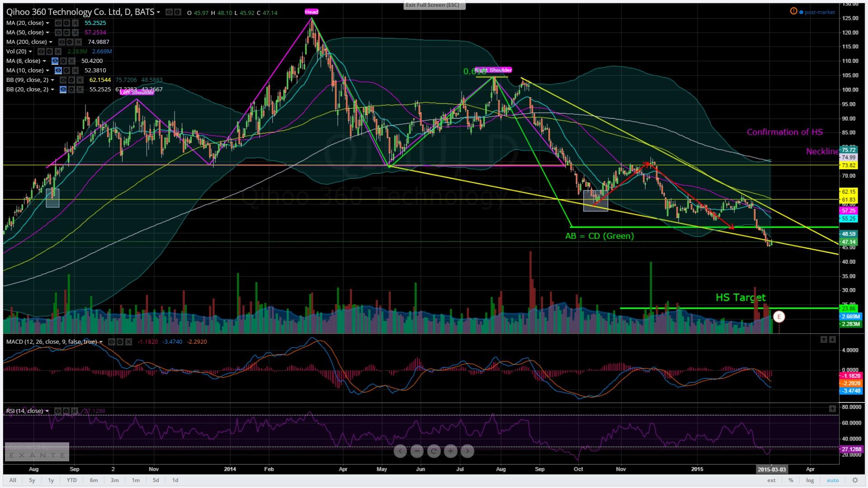The height and width of the screenshot is (488, 868).
Task: Toggle the ext extended hours option
Action: 771,480
